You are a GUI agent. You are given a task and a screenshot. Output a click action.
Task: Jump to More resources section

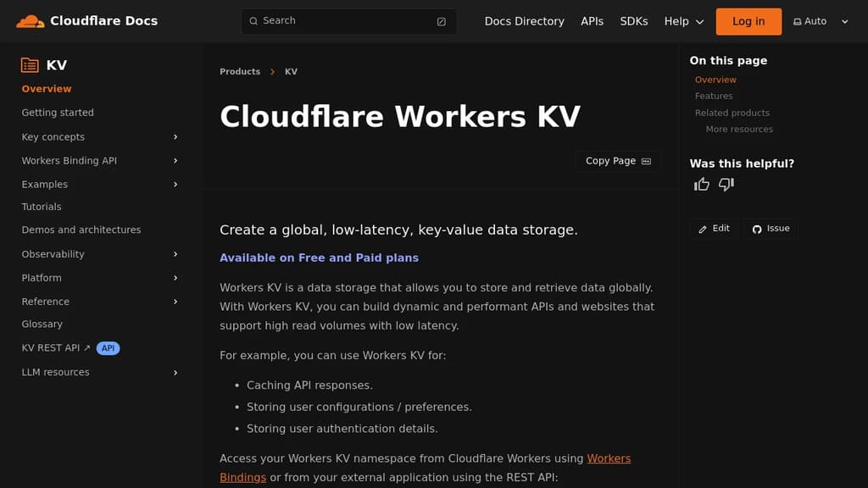tap(739, 129)
